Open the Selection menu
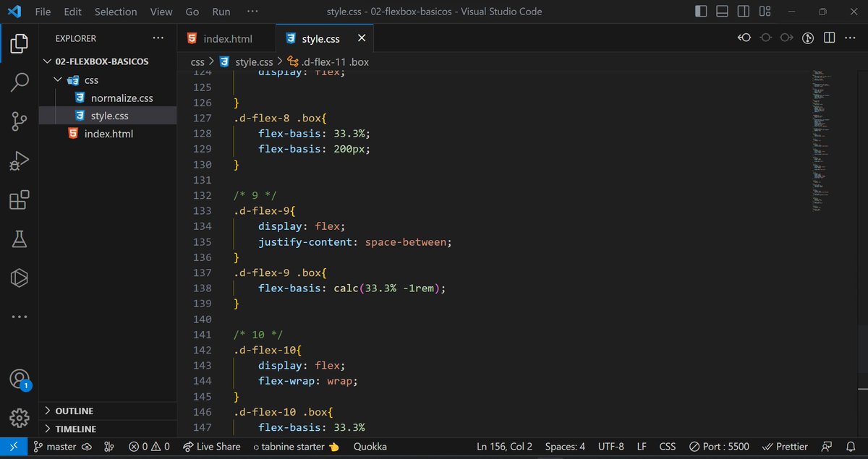 [116, 12]
